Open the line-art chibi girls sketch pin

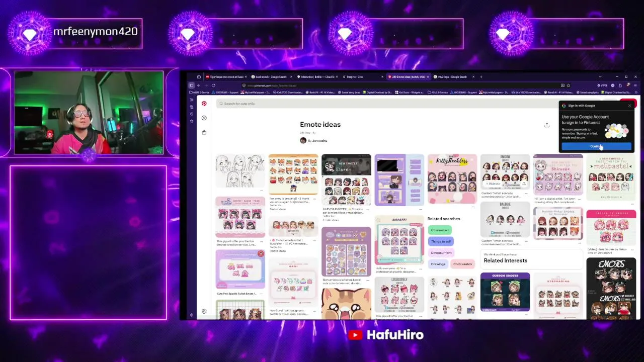tap(240, 171)
